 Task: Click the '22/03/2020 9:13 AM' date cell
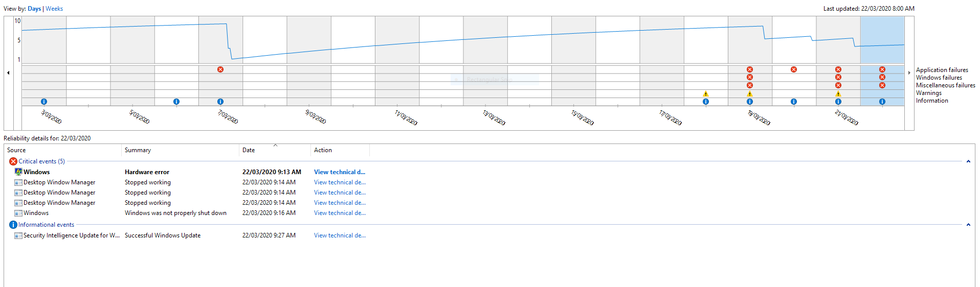point(272,172)
